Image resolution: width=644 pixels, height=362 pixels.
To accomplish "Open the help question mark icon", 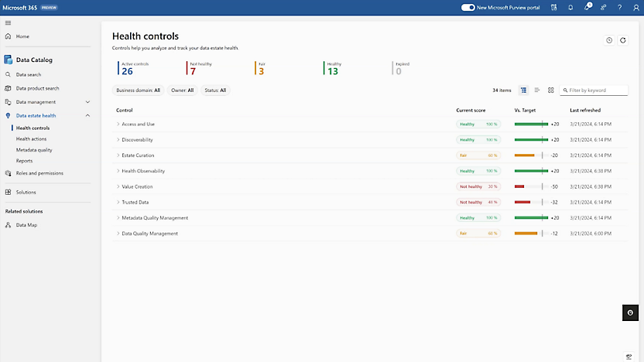I will (x=620, y=8).
